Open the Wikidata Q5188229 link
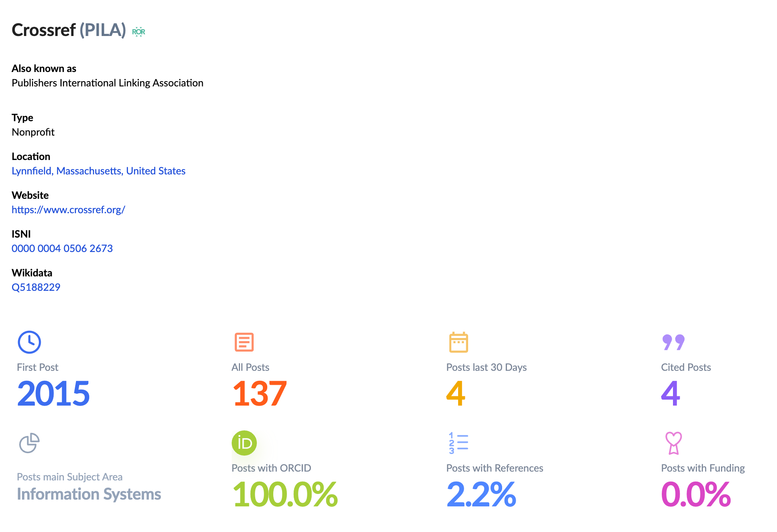 coord(36,287)
